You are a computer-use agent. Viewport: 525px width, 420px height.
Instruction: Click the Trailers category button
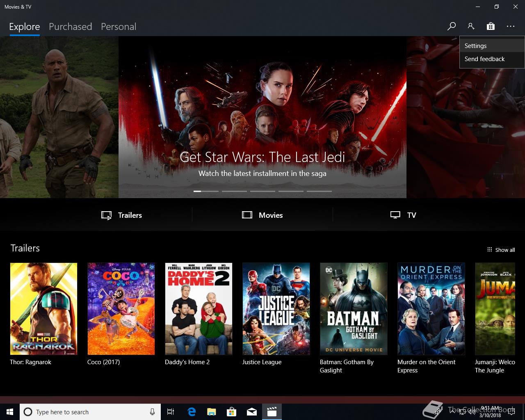coord(121,215)
